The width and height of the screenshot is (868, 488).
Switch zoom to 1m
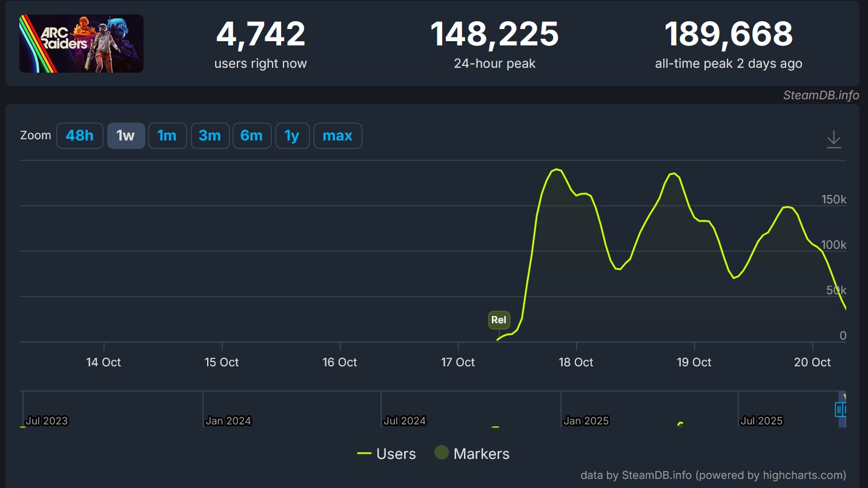tap(167, 136)
